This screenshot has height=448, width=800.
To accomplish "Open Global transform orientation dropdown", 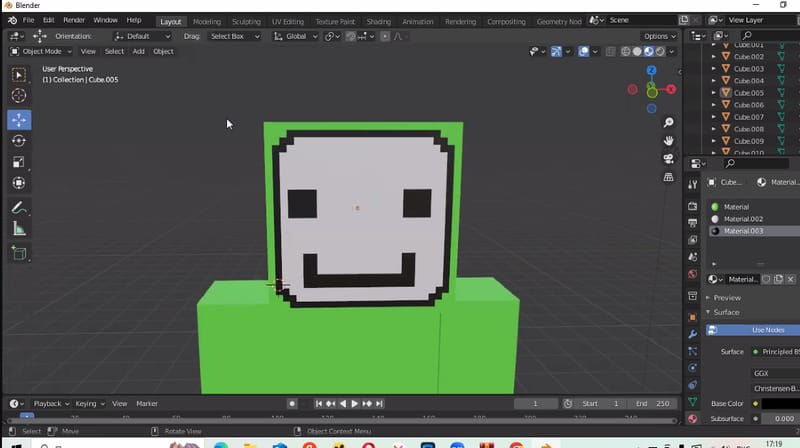I will tap(296, 36).
